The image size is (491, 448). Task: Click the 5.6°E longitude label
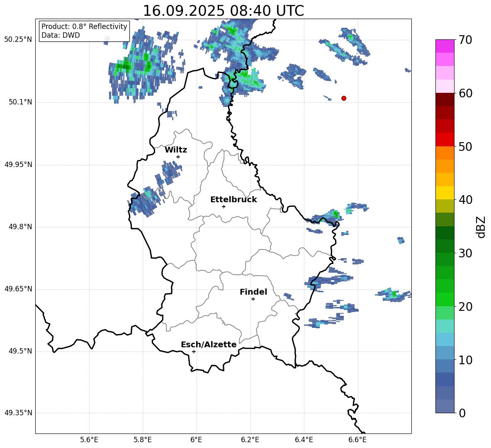(89, 440)
